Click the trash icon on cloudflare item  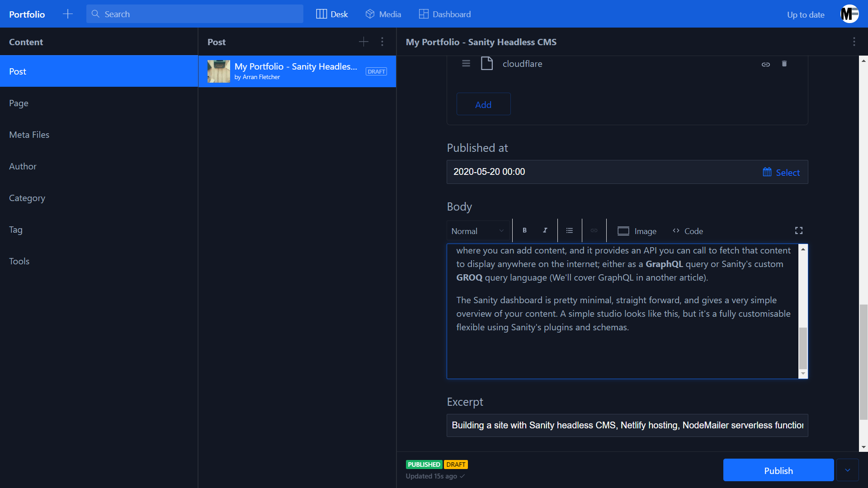[x=784, y=64]
